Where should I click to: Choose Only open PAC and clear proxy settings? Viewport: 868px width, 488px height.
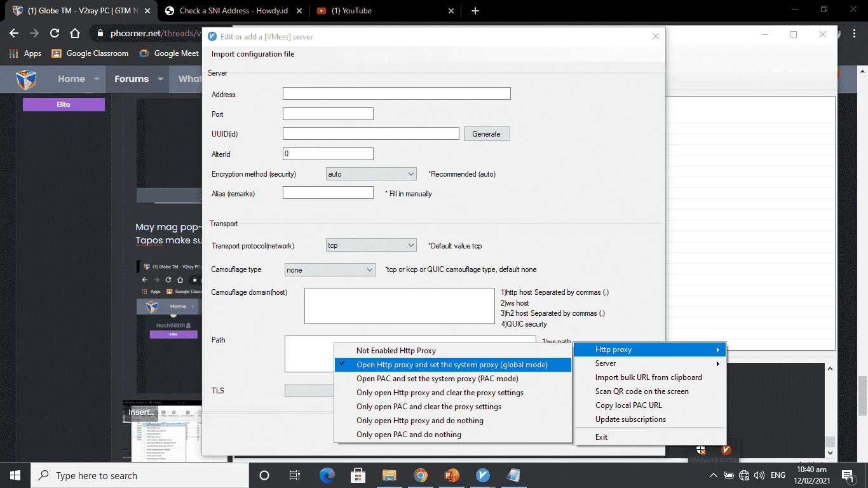click(x=453, y=407)
